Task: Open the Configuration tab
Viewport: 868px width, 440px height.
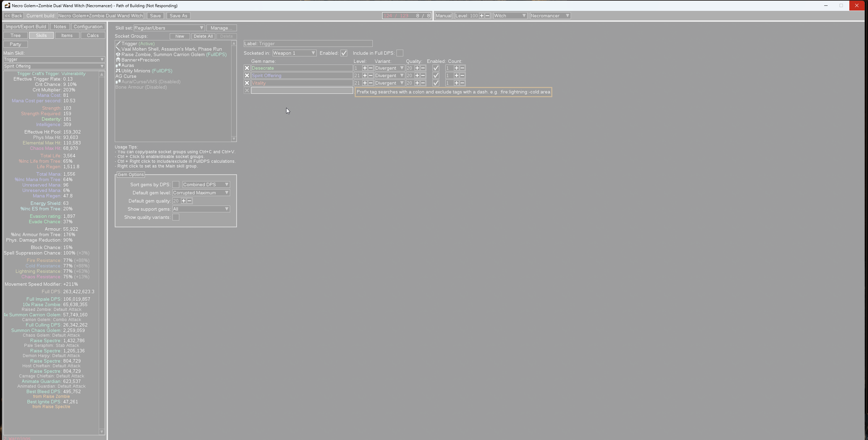Action: 88,27
